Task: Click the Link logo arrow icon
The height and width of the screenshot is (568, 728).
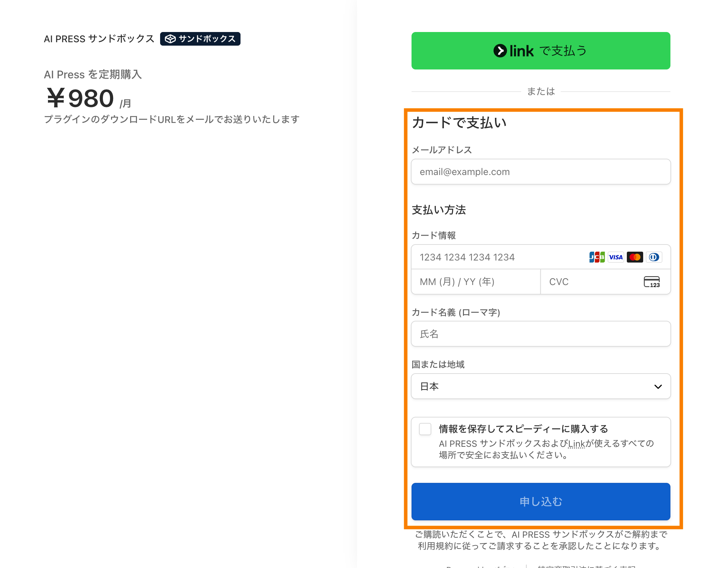Action: [x=500, y=51]
